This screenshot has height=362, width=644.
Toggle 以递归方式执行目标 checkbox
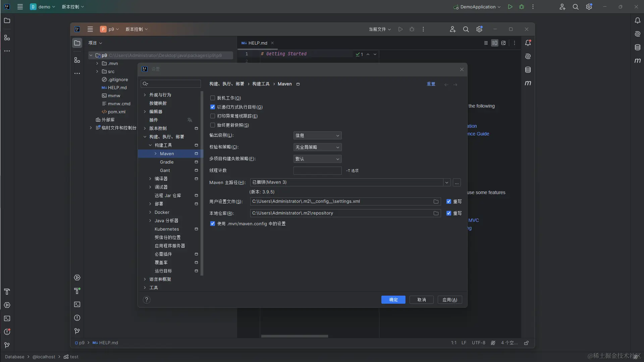click(x=213, y=107)
